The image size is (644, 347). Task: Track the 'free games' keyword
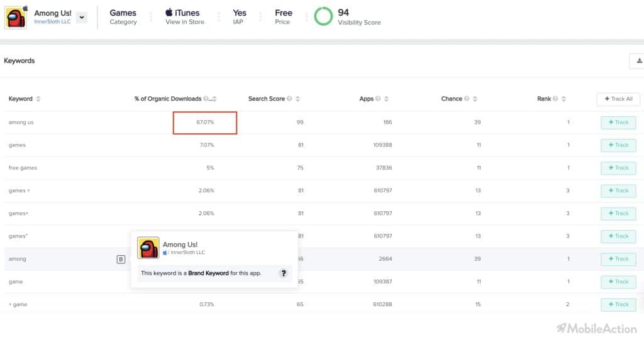(618, 168)
